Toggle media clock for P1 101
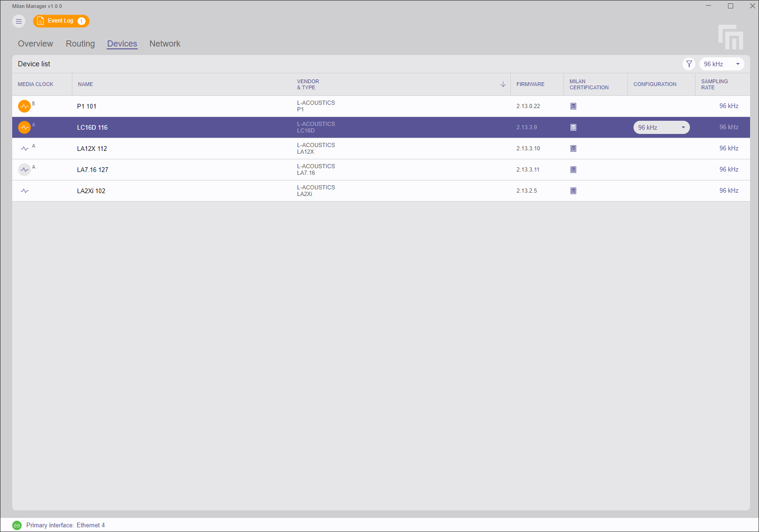This screenshot has width=759, height=532. 24,106
